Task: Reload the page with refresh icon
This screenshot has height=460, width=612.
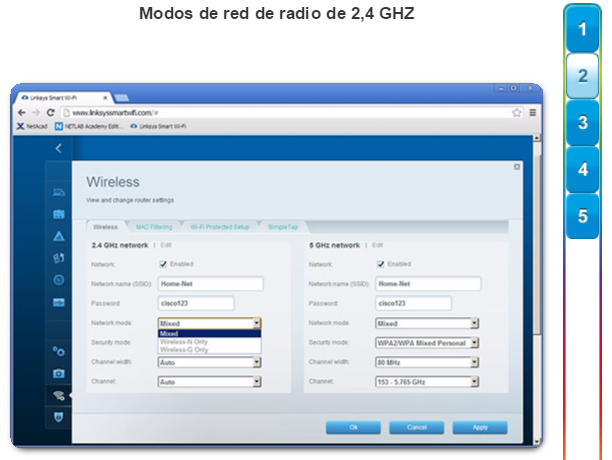Action: point(50,112)
